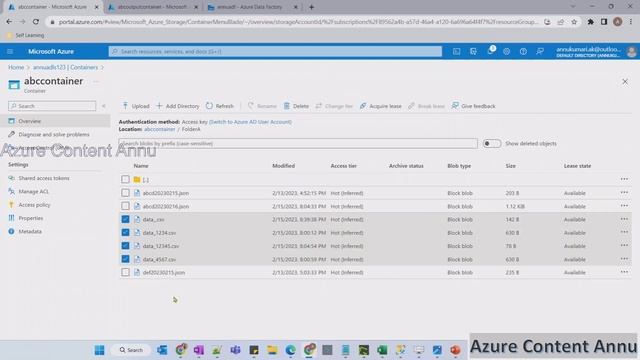Click the Home breadcrumb link
The width and height of the screenshot is (640, 360).
point(16,67)
